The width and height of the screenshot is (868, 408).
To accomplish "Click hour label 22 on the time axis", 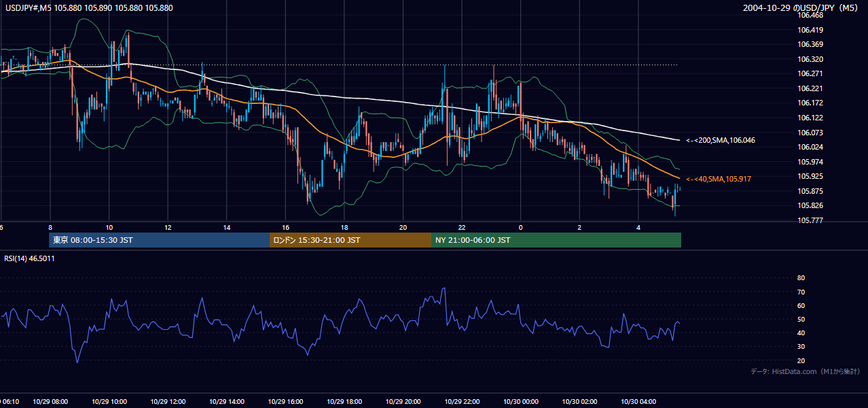I will click(462, 227).
